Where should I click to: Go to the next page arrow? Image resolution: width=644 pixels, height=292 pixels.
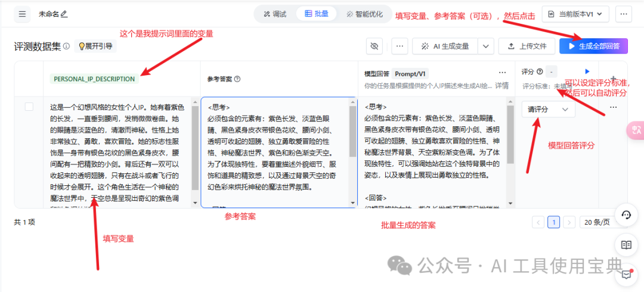(x=569, y=222)
